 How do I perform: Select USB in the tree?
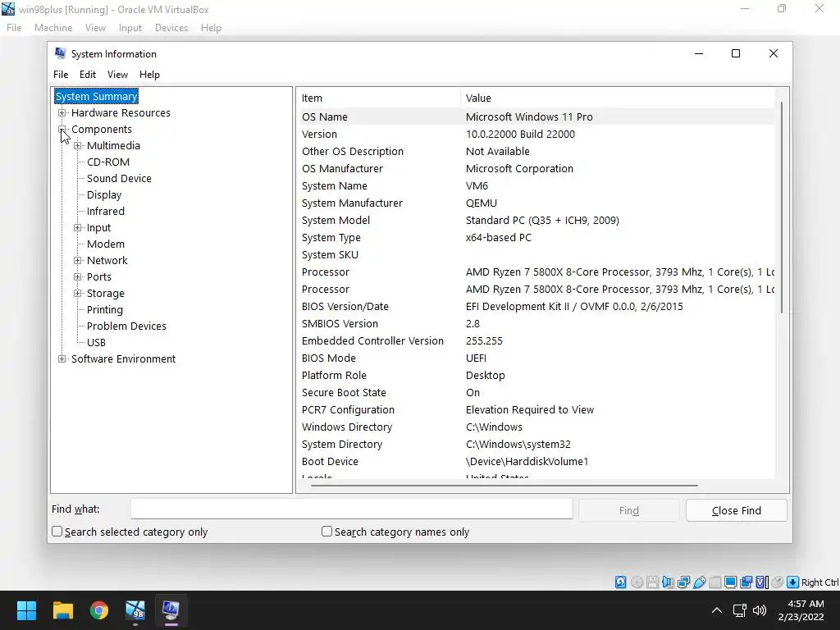96,342
